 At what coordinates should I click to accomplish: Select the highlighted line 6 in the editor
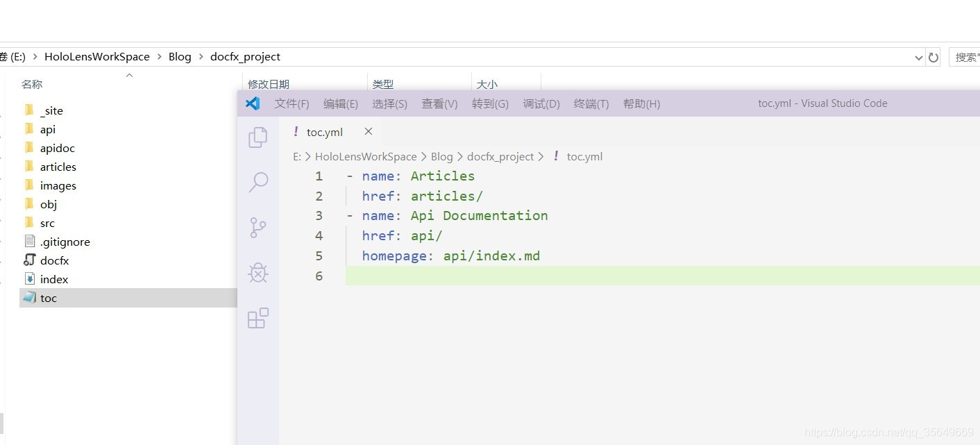tap(486, 276)
